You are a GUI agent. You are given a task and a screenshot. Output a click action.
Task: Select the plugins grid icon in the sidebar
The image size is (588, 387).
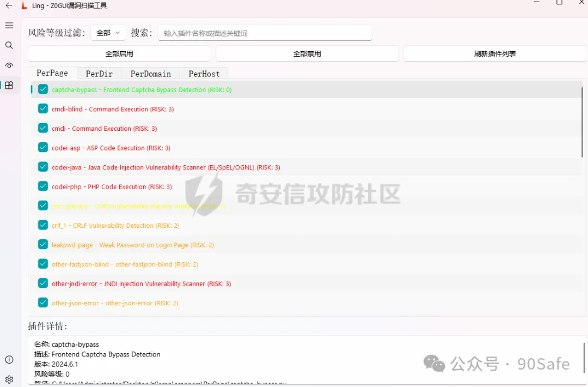pyautogui.click(x=9, y=85)
